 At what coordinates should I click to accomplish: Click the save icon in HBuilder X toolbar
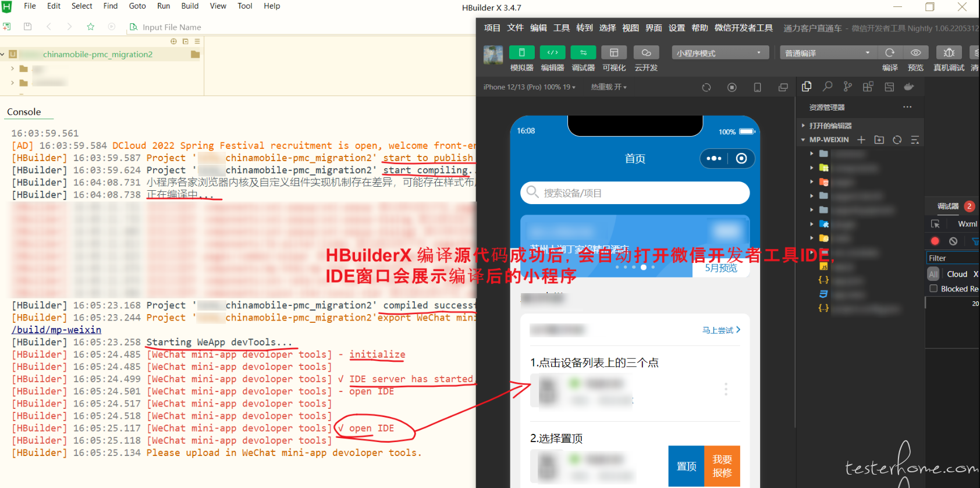[27, 27]
